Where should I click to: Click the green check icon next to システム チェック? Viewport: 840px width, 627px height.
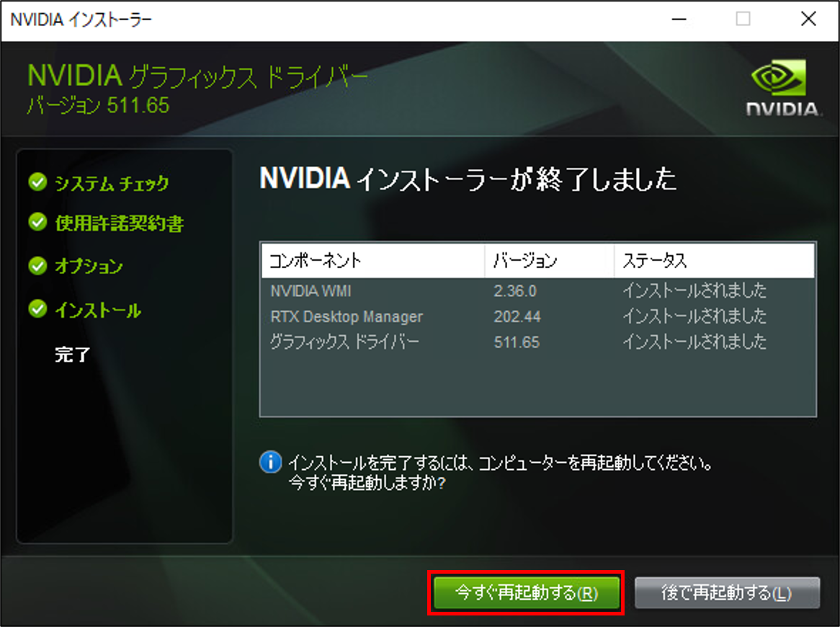(x=37, y=182)
